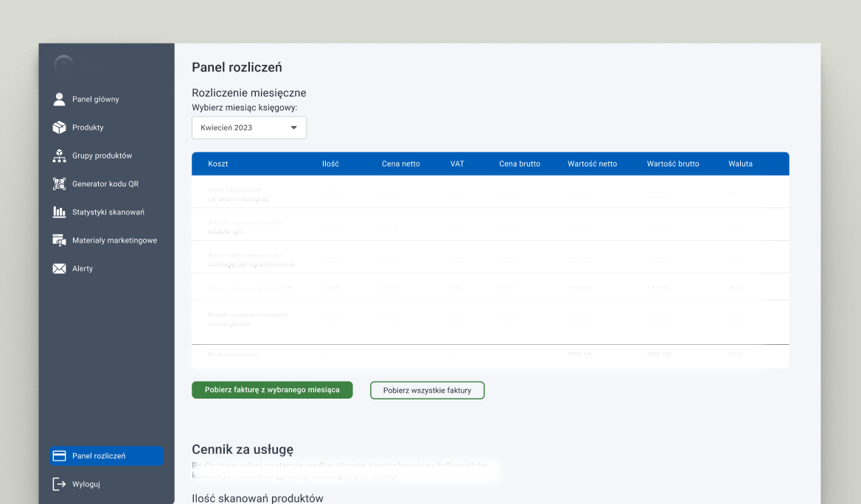The width and height of the screenshot is (861, 504).
Task: Click the Alerty envelope icon
Action: click(x=59, y=269)
